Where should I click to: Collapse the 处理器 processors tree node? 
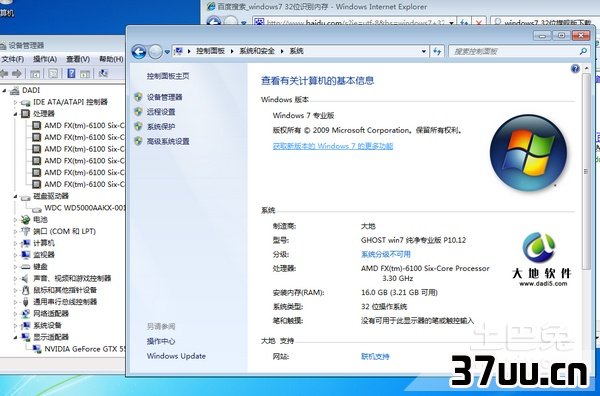(x=16, y=114)
